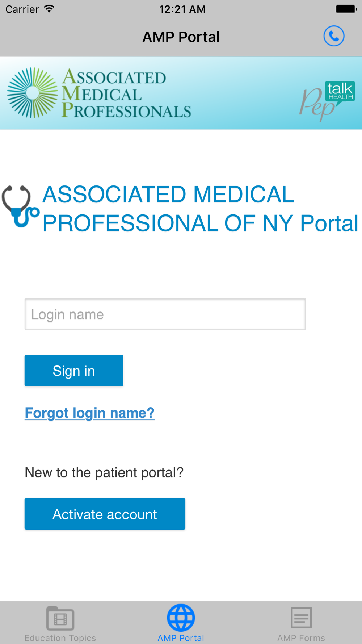Click the stethoscope icon beside portal title

click(20, 206)
